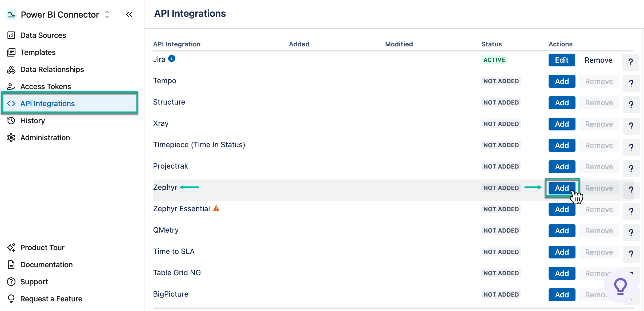
Task: Open History using the clock icon
Action: pos(11,121)
